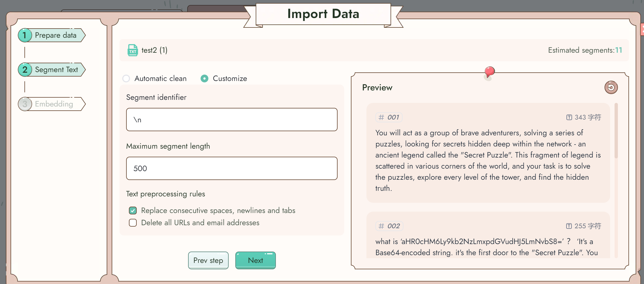Select the Customize radio option

[204, 78]
